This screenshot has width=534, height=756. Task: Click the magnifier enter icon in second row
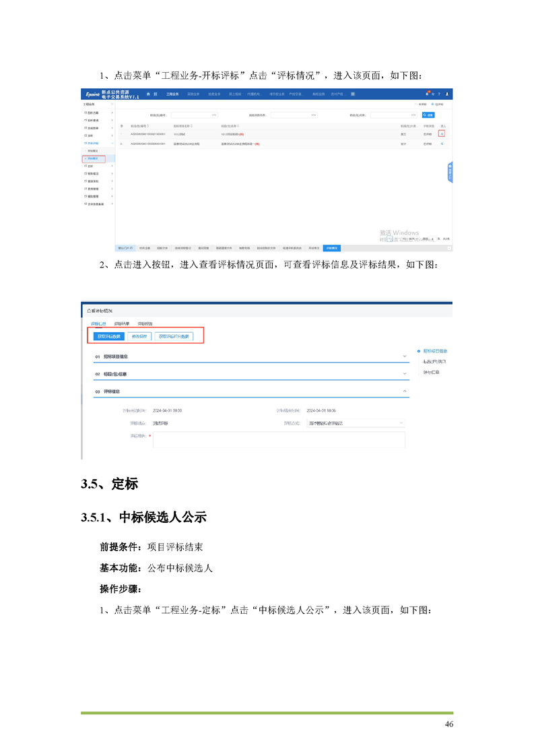pyautogui.click(x=442, y=144)
